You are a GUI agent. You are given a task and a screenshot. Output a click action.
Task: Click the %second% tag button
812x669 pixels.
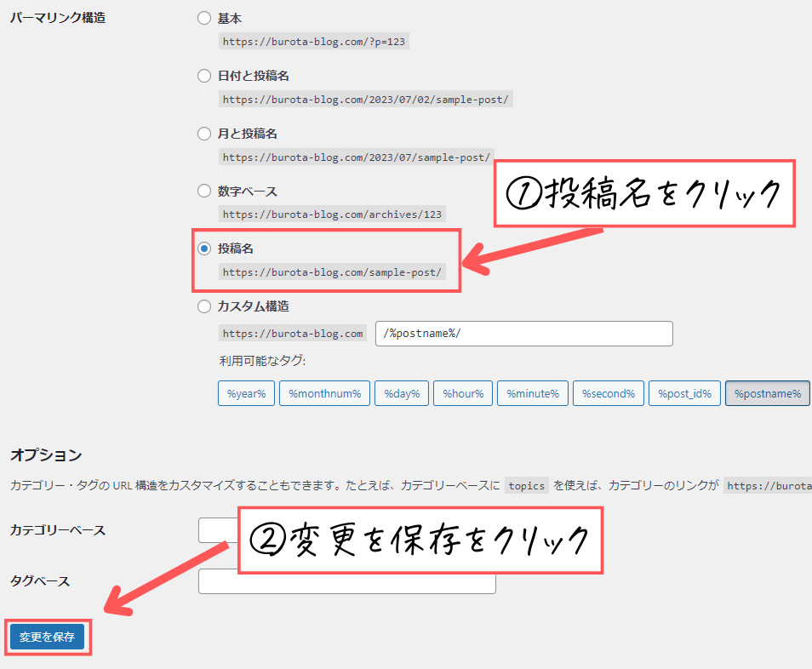click(x=609, y=393)
